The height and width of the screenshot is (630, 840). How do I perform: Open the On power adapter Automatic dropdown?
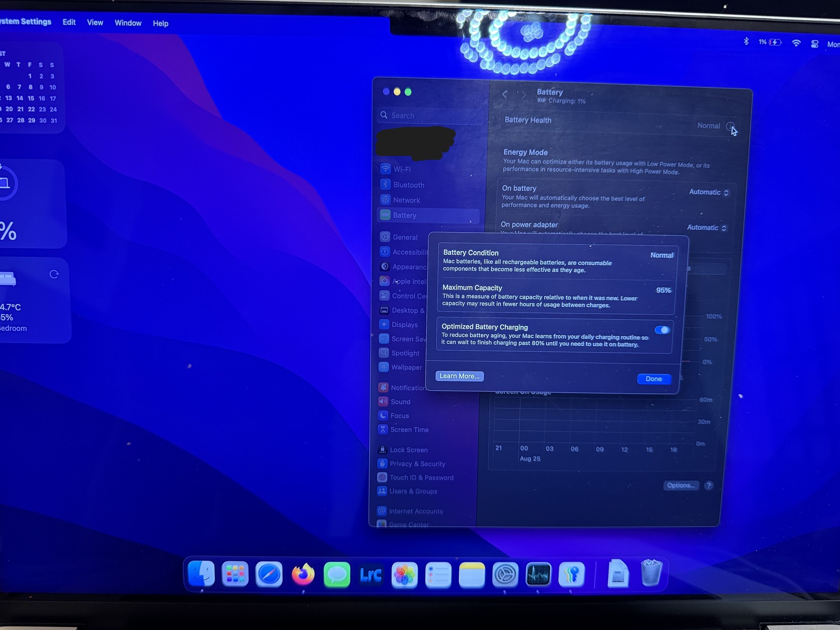706,228
